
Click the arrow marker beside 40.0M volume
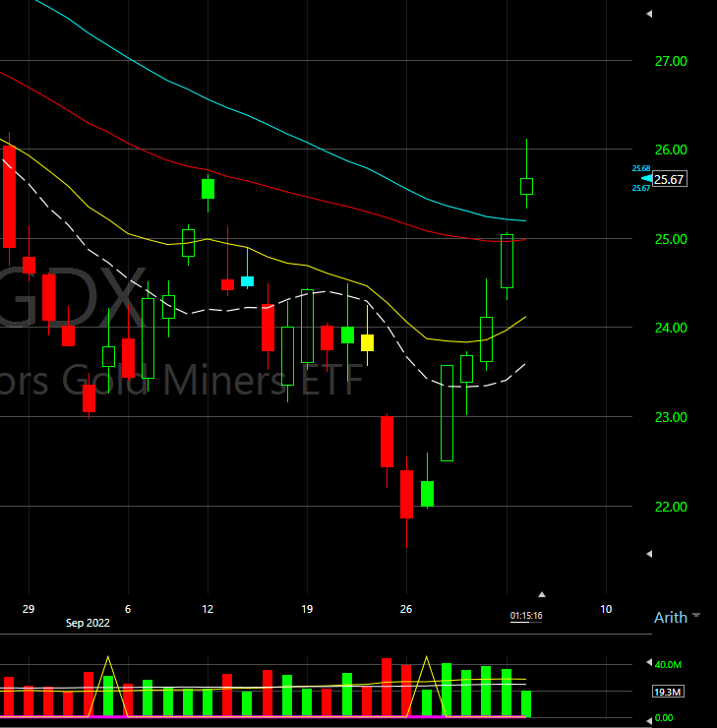coord(649,662)
